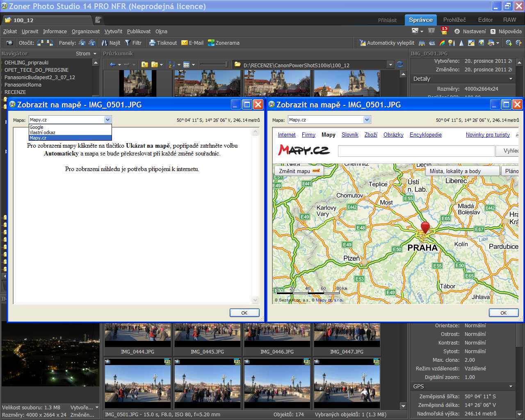Click the camera acquire icon in toolbar
The height and width of the screenshot is (420, 525).
tap(9, 43)
